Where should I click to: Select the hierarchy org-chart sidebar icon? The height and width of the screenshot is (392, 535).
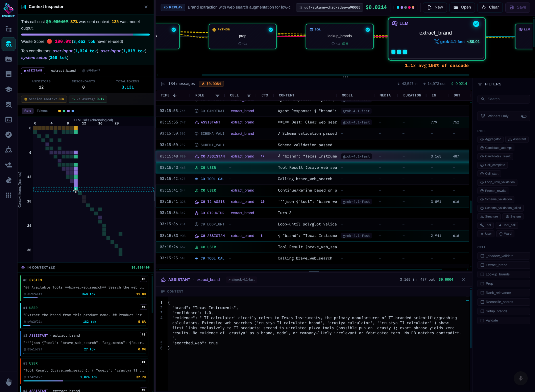click(8, 150)
